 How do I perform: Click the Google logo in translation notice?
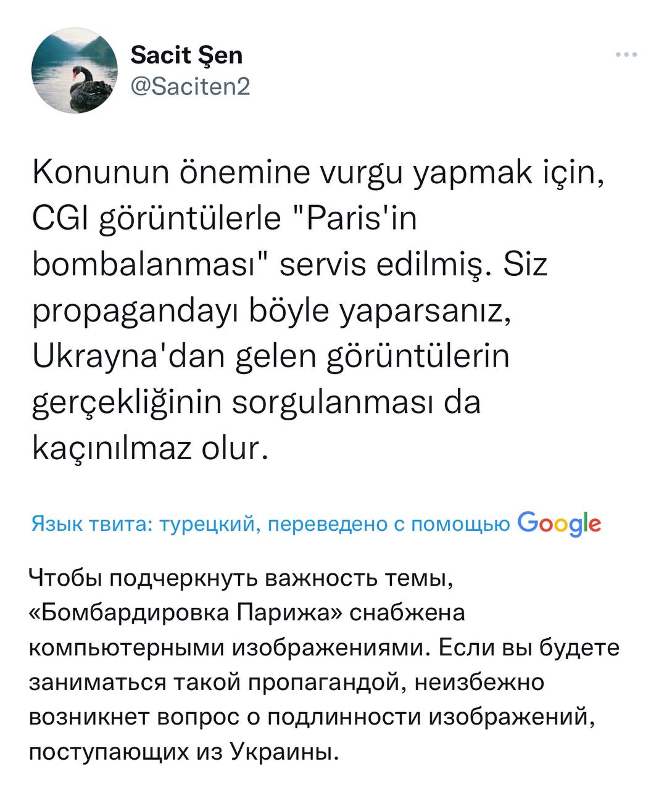[x=559, y=524]
